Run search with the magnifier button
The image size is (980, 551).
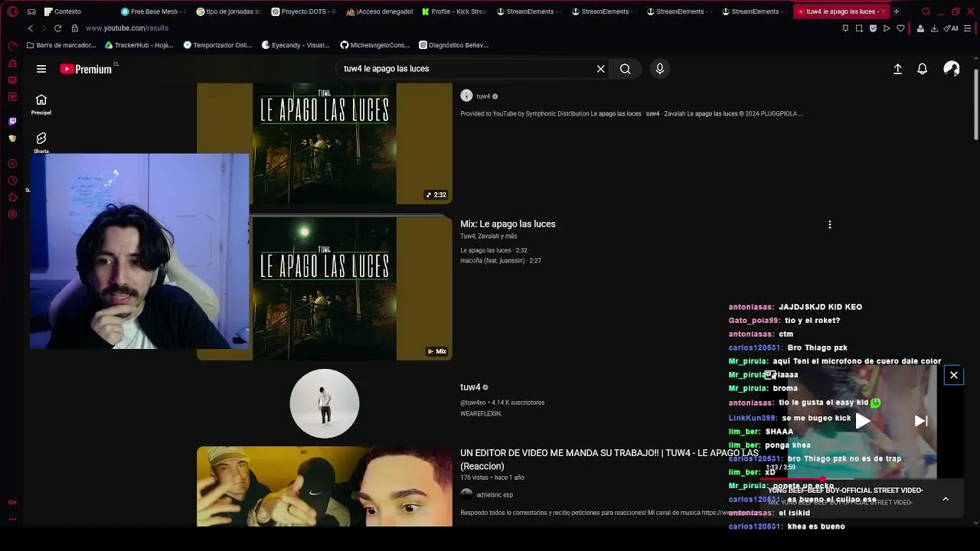click(626, 69)
